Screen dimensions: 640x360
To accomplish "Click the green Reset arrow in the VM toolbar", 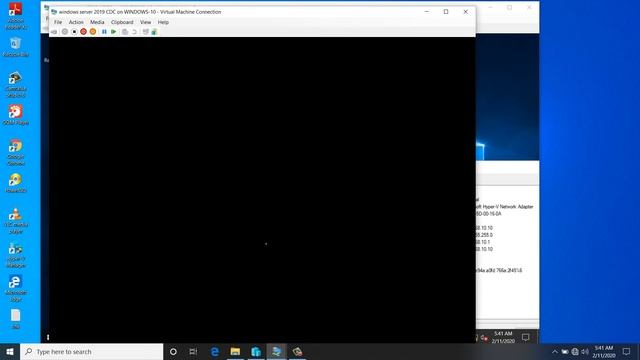I will 113,32.
